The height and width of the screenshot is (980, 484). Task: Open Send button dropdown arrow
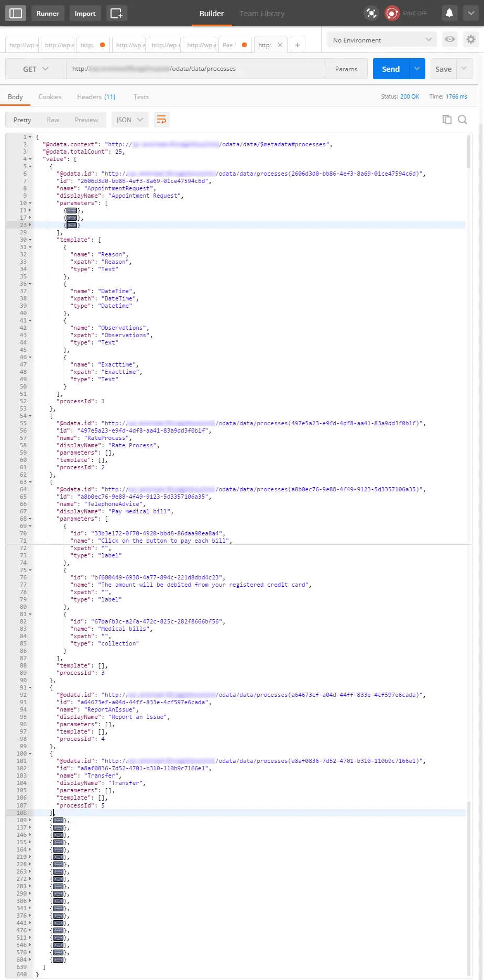pos(417,69)
